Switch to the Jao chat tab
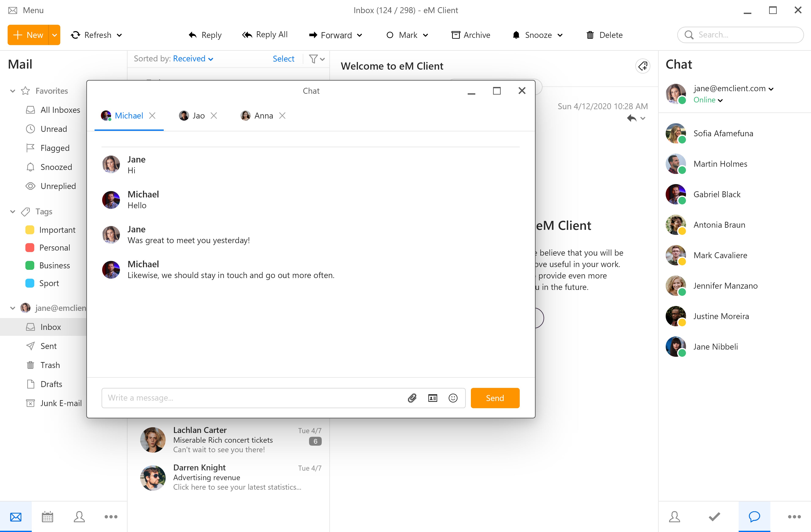The image size is (811, 532). [192, 116]
